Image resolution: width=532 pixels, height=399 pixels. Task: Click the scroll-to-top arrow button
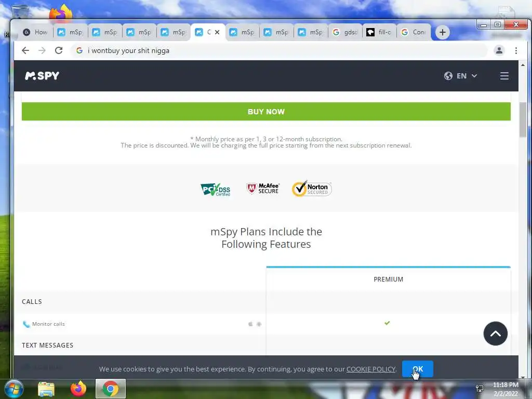(x=495, y=334)
